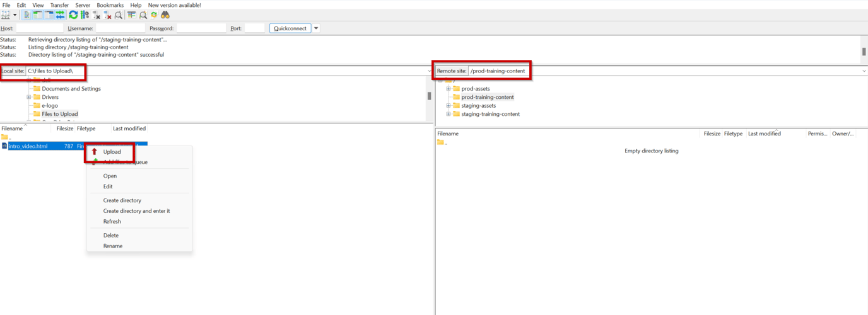
Task: Expand the prod-assets remote folder
Action: (449, 89)
